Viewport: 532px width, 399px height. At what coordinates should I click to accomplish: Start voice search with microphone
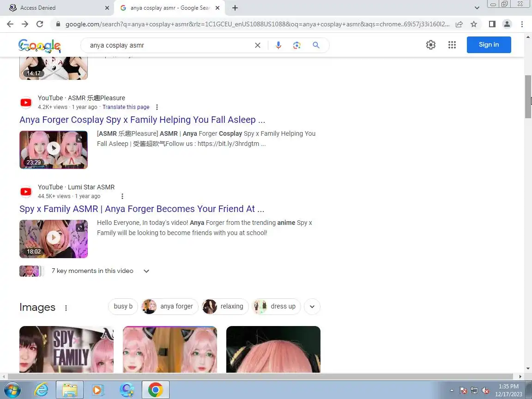click(x=278, y=45)
